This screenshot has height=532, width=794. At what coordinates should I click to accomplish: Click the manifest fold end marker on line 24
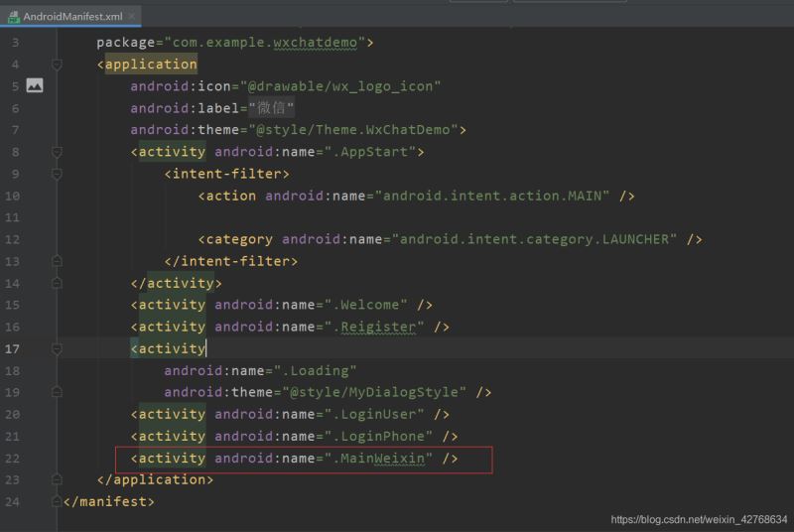57,501
